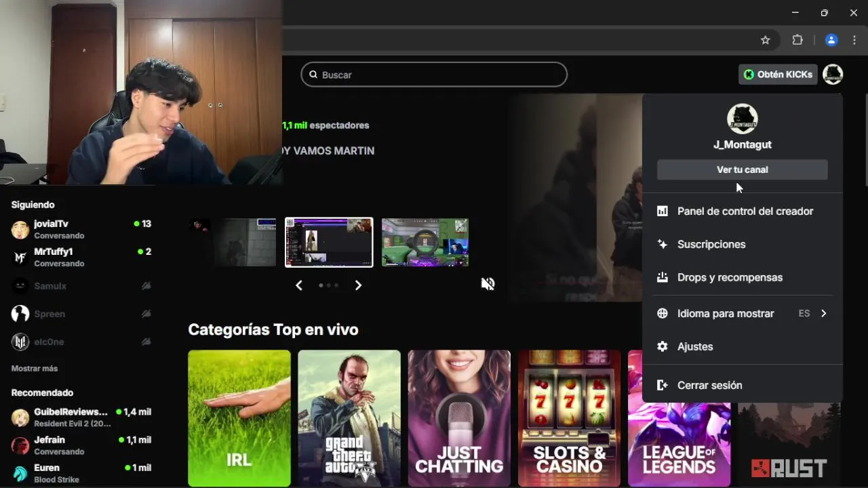Unmute the featured stream speaker icon
868x488 pixels.
coord(488,283)
